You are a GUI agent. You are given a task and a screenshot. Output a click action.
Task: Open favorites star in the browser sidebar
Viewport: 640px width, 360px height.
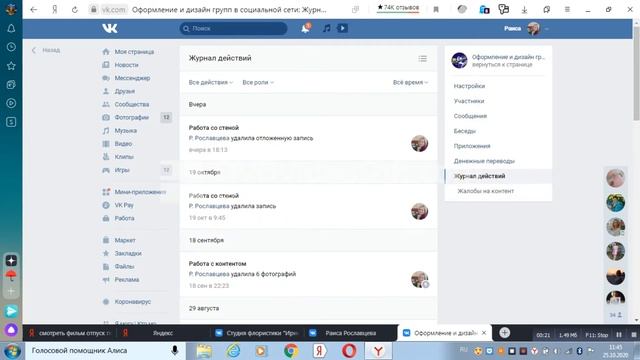[11, 66]
